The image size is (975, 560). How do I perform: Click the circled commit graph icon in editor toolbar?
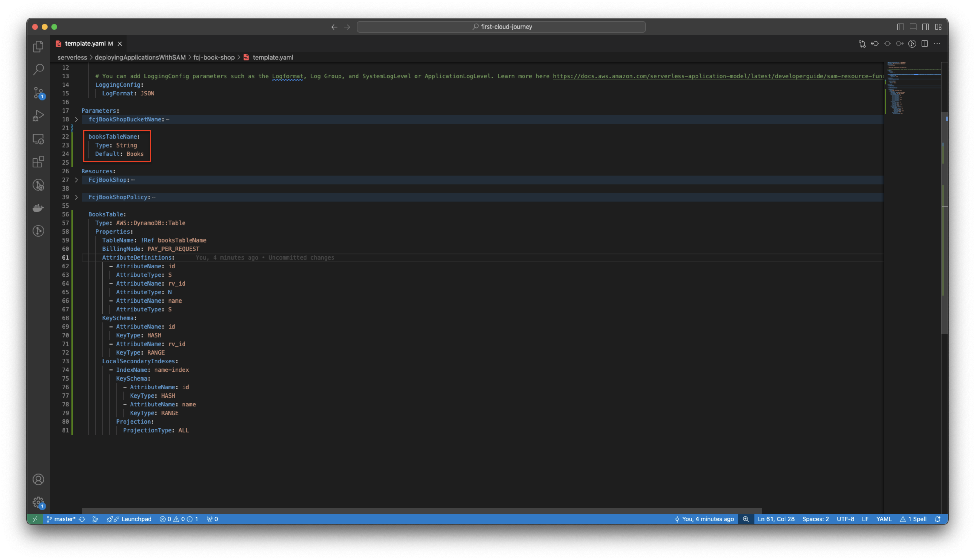coord(912,43)
